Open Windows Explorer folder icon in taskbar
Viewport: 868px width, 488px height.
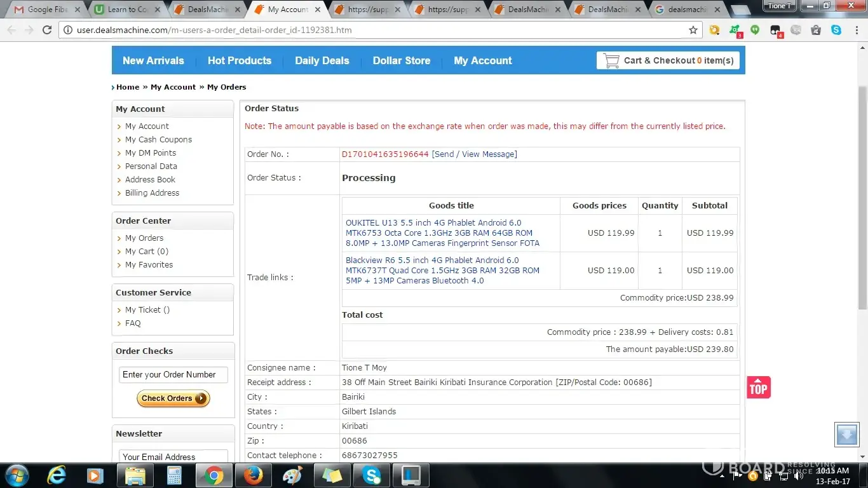[x=135, y=475]
